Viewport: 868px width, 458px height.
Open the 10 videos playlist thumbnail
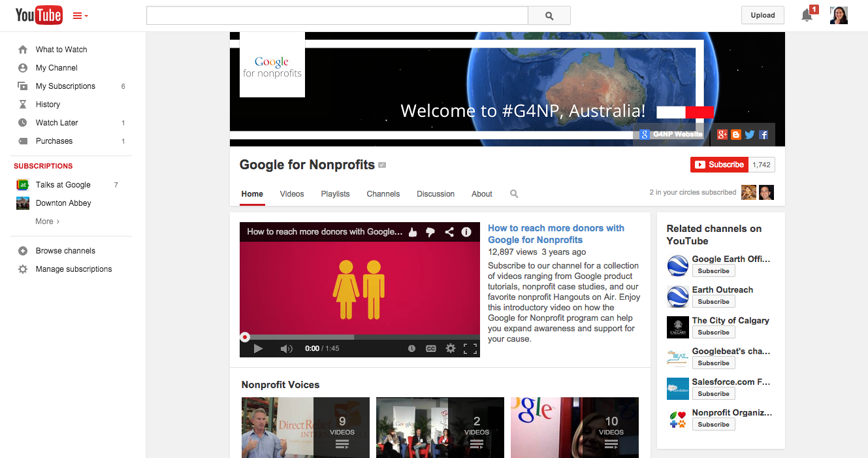click(575, 427)
